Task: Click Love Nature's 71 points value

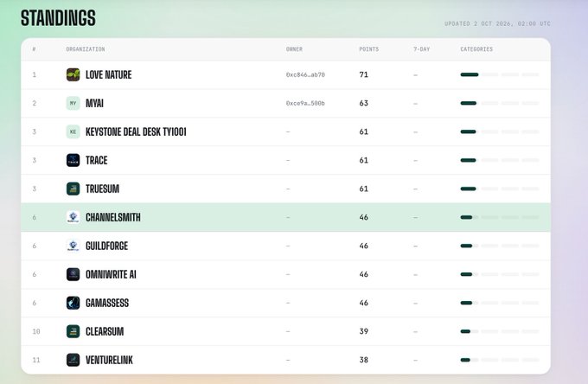Action: [364, 74]
